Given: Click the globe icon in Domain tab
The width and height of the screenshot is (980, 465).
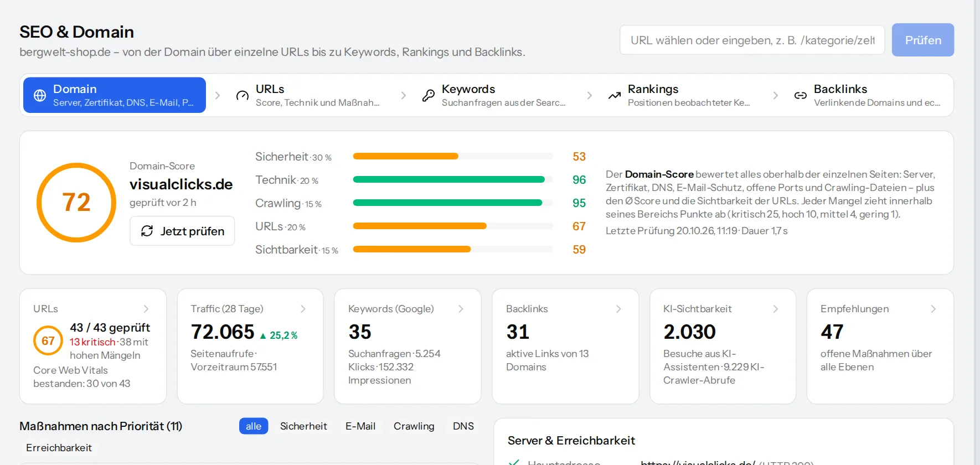Looking at the screenshot, I should click(x=40, y=95).
